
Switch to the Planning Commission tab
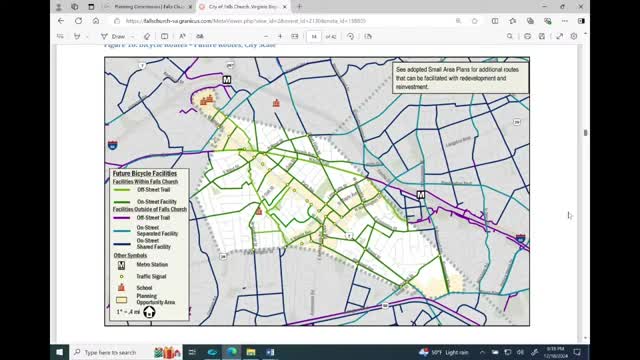click(148, 7)
